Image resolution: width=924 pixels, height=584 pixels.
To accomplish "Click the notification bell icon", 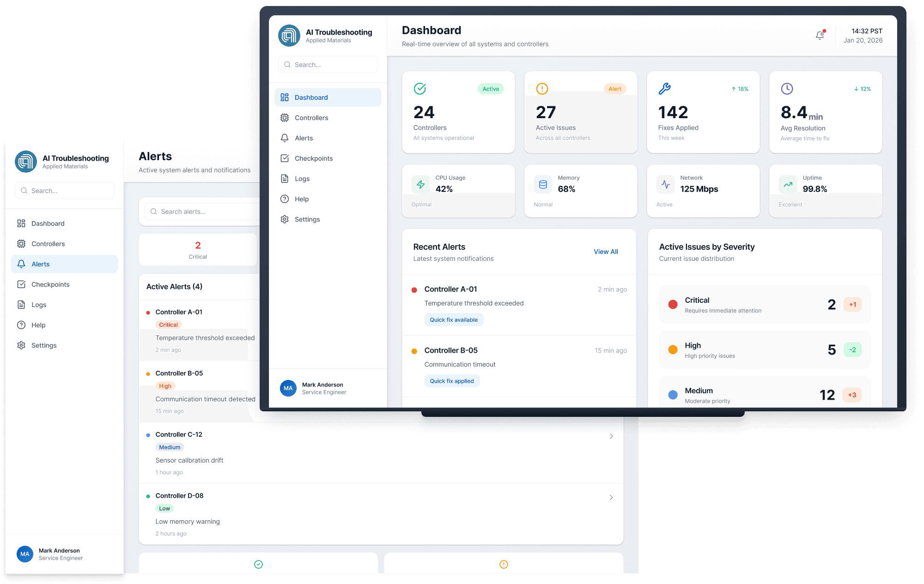I will [820, 36].
